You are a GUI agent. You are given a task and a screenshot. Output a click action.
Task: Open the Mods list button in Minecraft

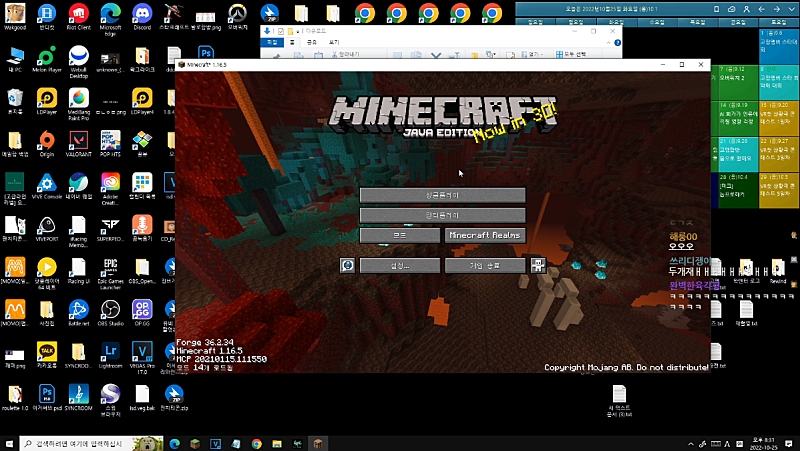pos(399,235)
